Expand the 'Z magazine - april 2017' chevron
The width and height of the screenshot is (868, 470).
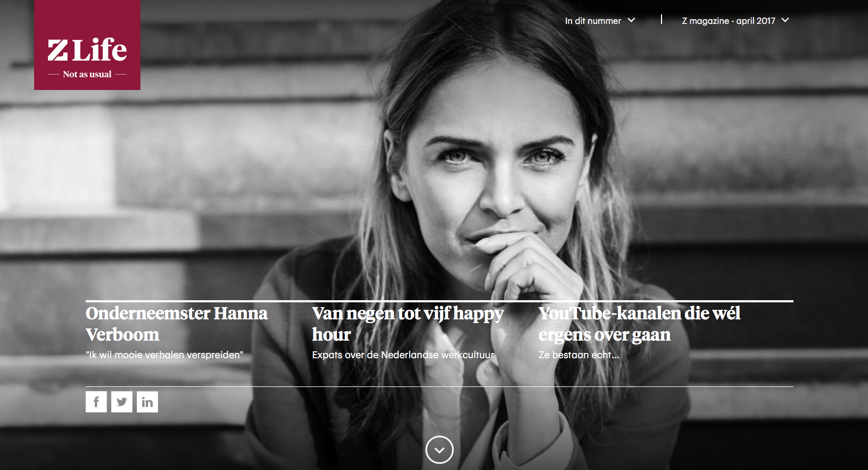(785, 20)
